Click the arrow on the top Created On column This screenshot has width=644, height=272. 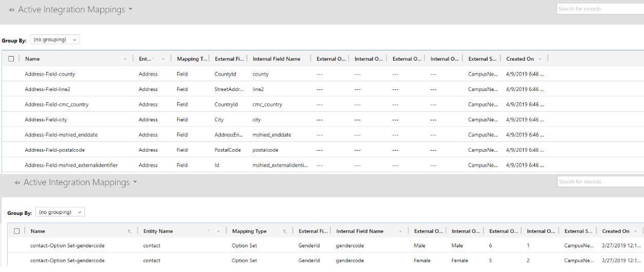click(540, 59)
